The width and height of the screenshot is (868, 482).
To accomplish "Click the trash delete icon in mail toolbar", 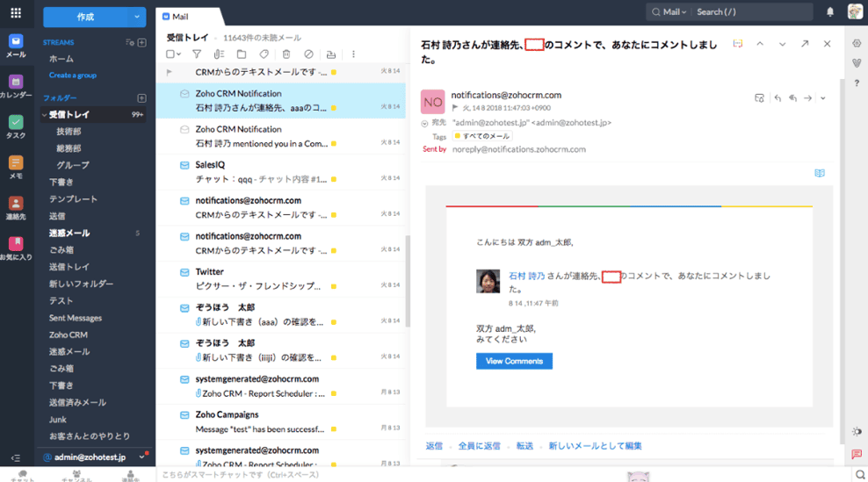I will (286, 54).
